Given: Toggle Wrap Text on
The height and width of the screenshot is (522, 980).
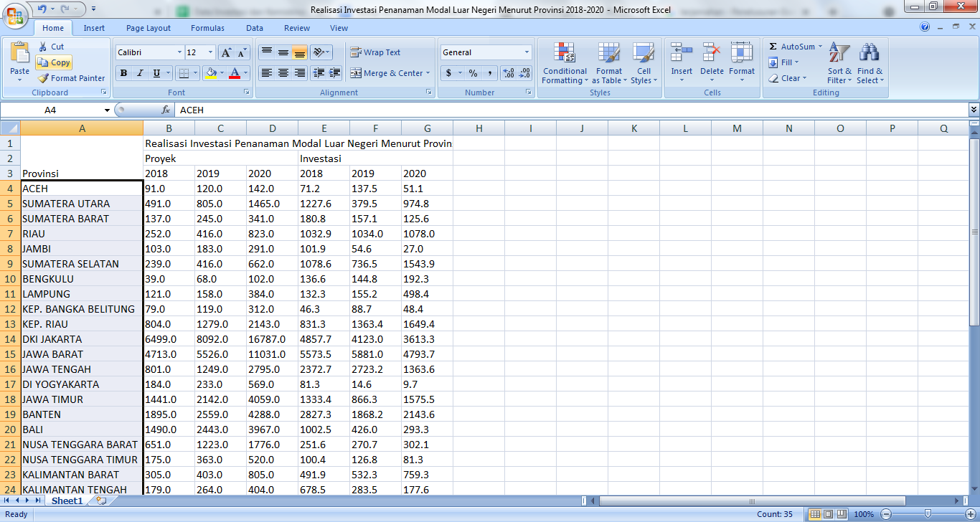Looking at the screenshot, I should point(375,52).
